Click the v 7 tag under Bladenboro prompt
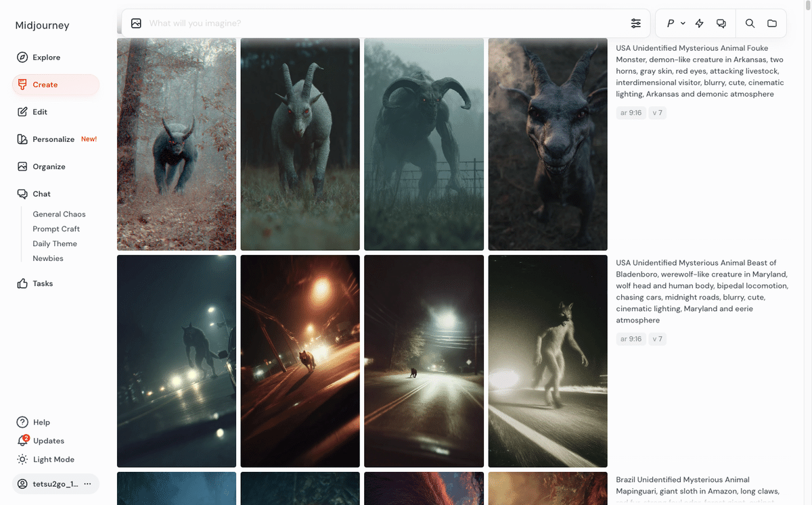812x505 pixels. point(658,339)
